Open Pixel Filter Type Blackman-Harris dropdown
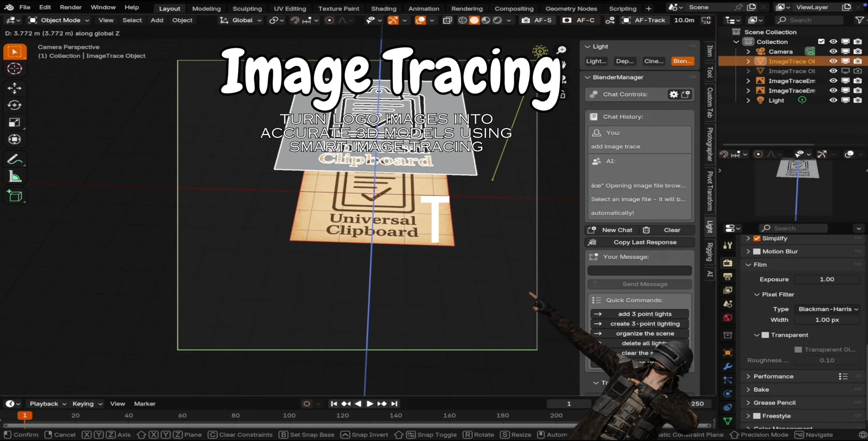 tap(827, 309)
